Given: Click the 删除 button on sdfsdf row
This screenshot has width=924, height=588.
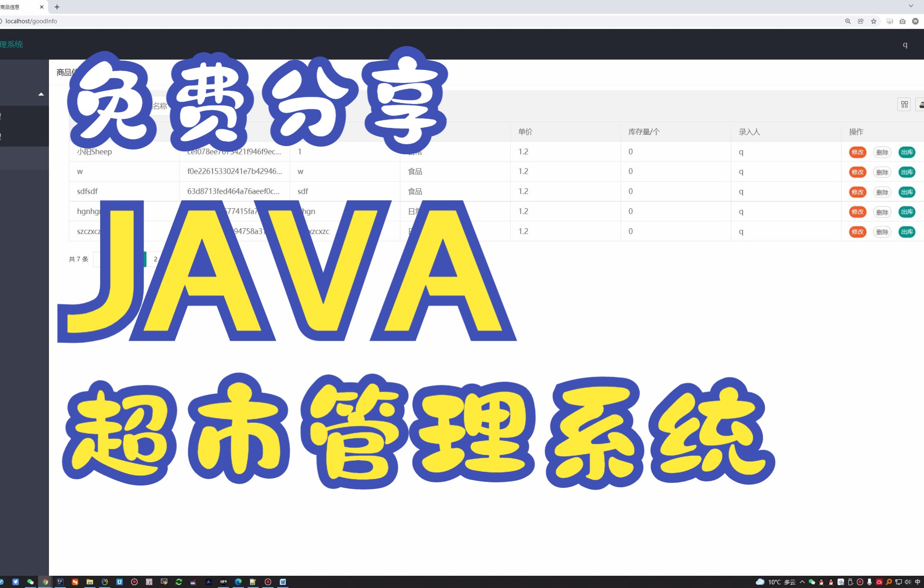Looking at the screenshot, I should (x=882, y=191).
